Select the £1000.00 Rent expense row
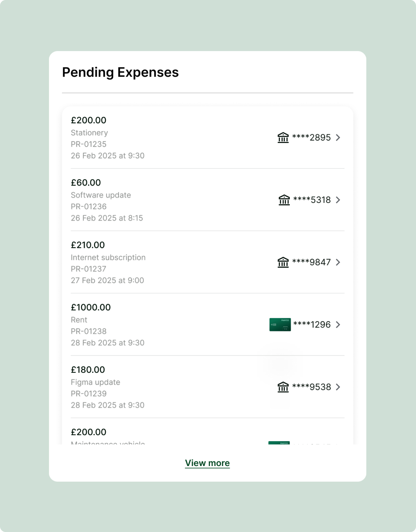This screenshot has height=532, width=416. coord(208,325)
